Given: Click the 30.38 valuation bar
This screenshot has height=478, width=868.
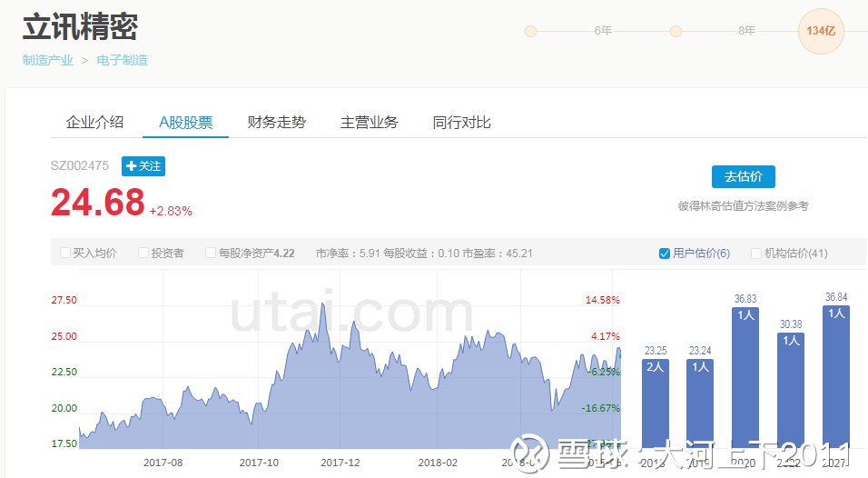Looking at the screenshot, I should click(x=791, y=391).
